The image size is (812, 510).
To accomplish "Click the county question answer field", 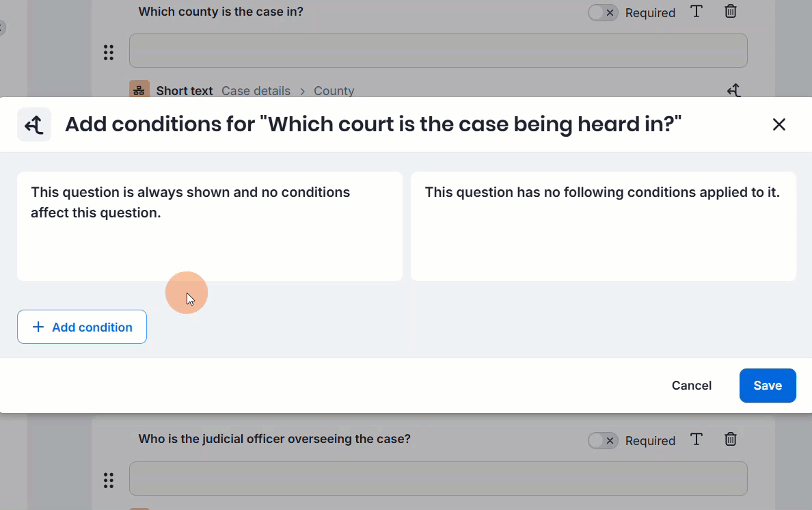I will click(x=437, y=51).
